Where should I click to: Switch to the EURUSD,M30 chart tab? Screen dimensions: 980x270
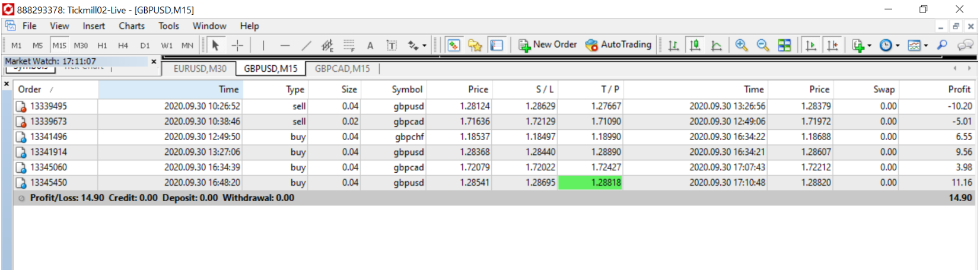click(200, 69)
